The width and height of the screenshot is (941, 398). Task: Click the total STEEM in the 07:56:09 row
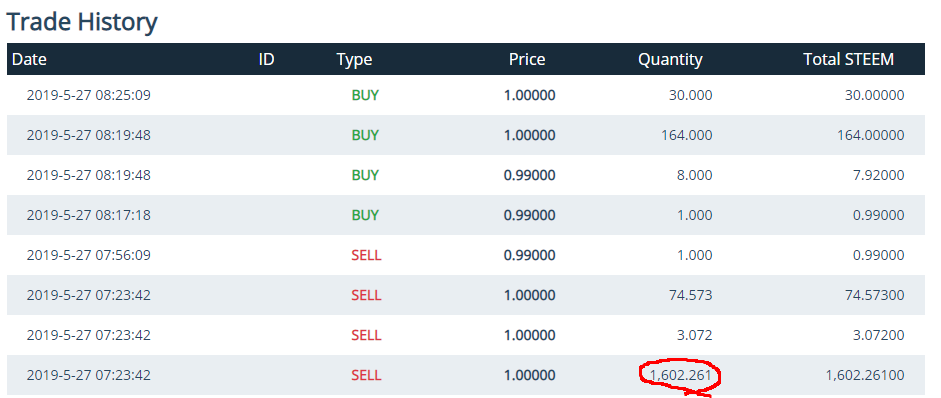click(879, 255)
